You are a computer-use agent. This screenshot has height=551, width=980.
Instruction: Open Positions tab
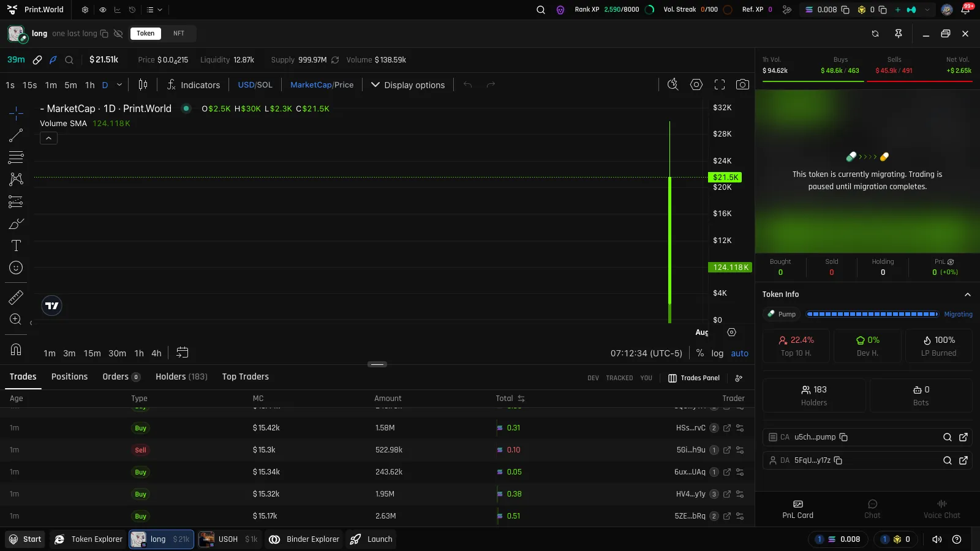pos(69,377)
